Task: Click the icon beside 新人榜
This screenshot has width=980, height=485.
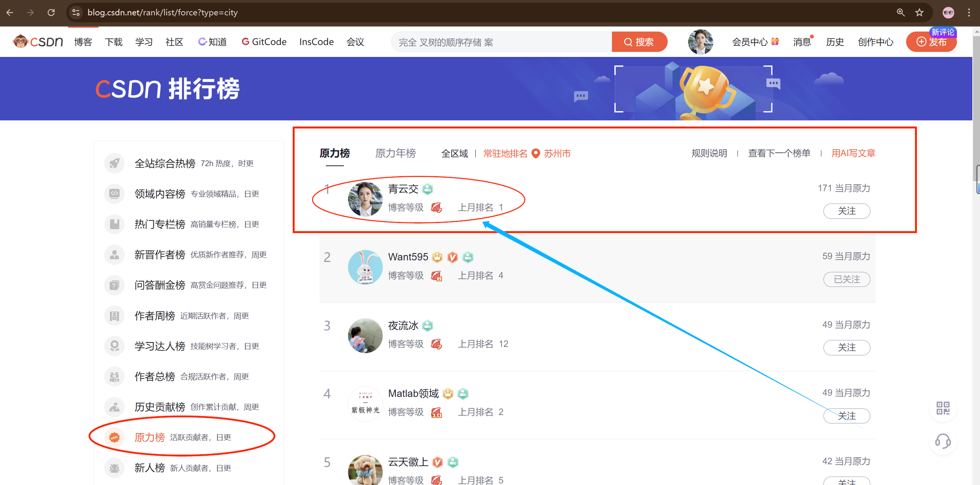Action: (x=114, y=468)
